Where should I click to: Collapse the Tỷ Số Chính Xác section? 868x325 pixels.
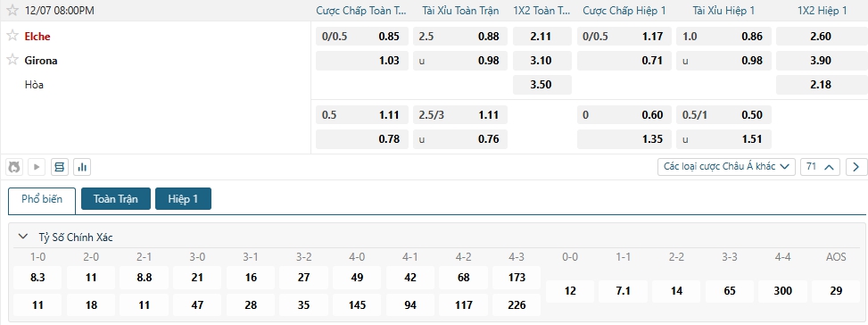pyautogui.click(x=22, y=237)
